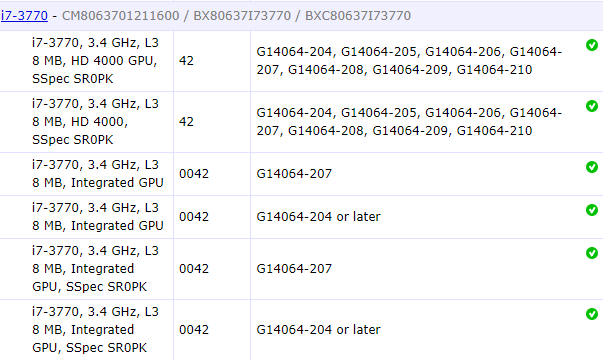Select the CM8063701211600 part number text

coord(120,16)
